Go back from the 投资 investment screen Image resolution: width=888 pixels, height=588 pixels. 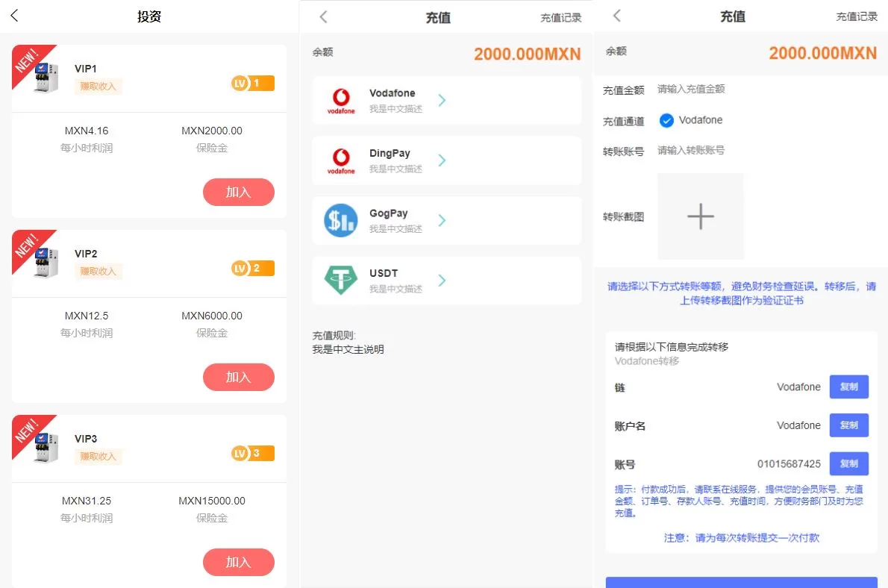[x=15, y=16]
